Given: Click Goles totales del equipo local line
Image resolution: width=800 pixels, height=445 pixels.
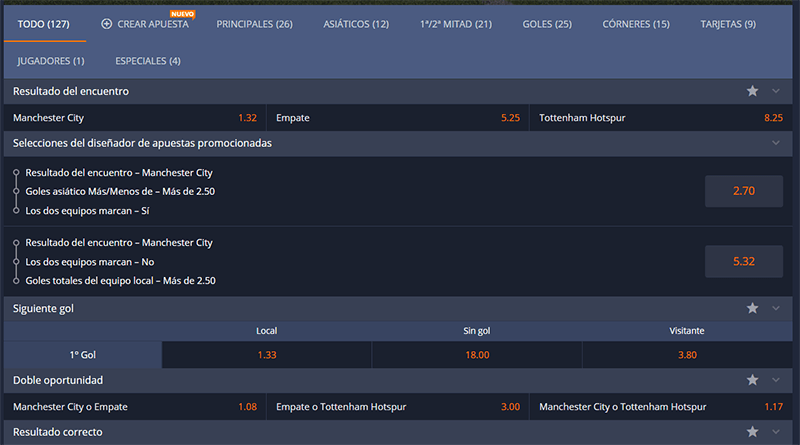Looking at the screenshot, I should (120, 281).
